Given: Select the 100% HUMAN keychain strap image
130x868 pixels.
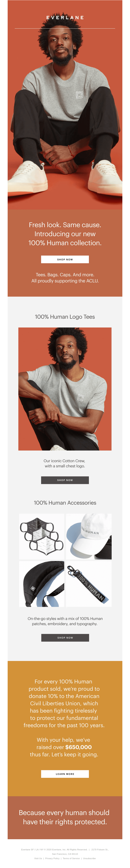Looking at the screenshot, I should [89, 584].
